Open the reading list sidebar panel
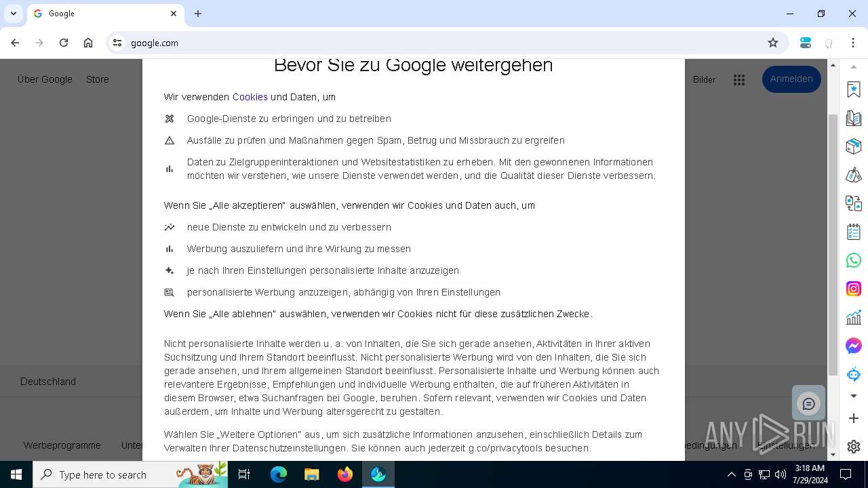 tap(854, 118)
